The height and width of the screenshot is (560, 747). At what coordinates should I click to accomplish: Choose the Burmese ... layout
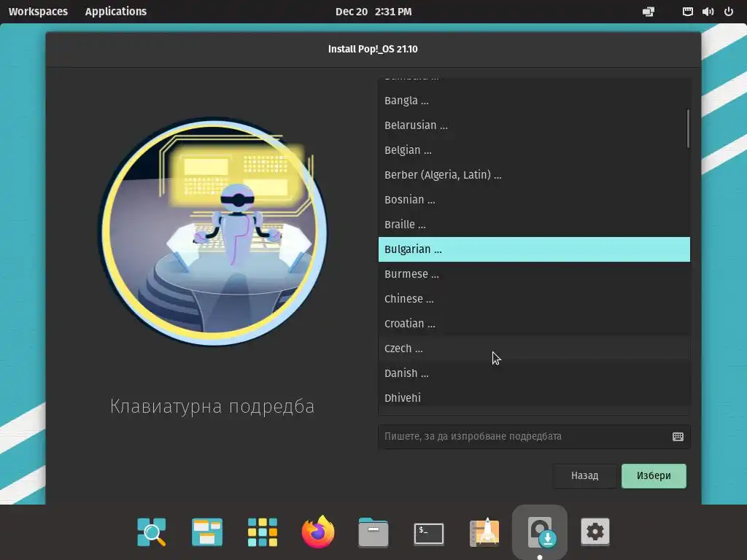click(x=534, y=274)
